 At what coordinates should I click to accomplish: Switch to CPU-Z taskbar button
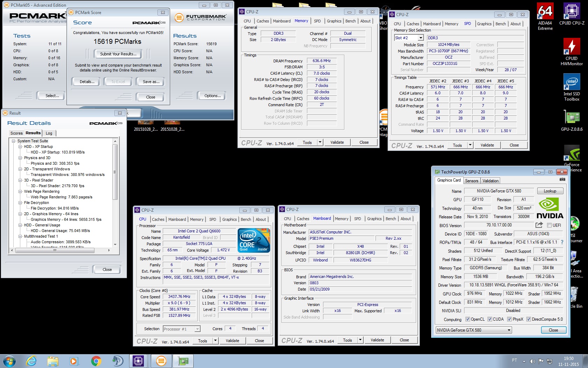click(x=138, y=361)
